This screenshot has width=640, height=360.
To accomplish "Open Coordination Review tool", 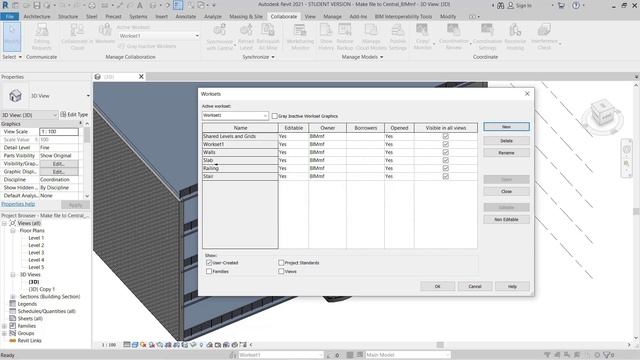I will (x=453, y=36).
